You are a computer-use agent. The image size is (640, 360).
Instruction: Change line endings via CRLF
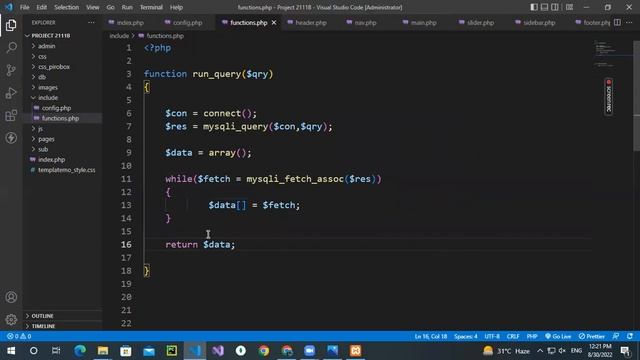click(x=513, y=336)
